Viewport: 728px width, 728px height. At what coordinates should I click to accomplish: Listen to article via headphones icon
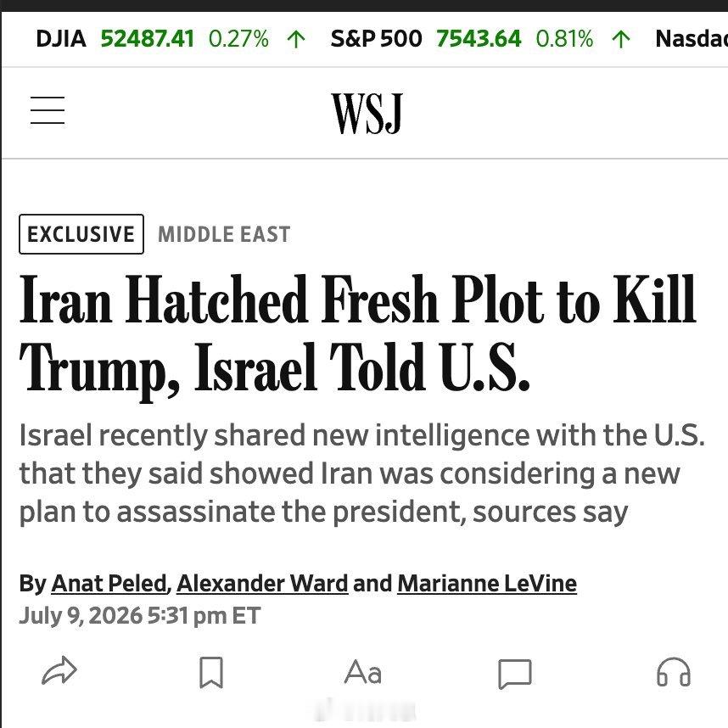coord(674,672)
